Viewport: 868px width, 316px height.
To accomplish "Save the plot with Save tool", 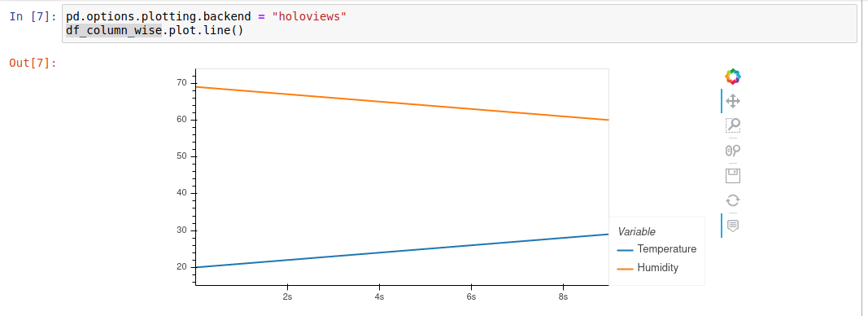I will 732,176.
